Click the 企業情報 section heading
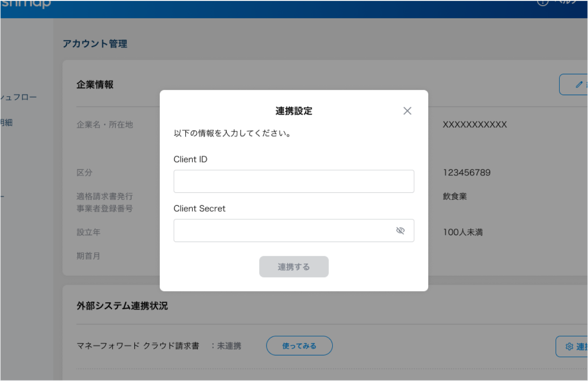 point(95,85)
